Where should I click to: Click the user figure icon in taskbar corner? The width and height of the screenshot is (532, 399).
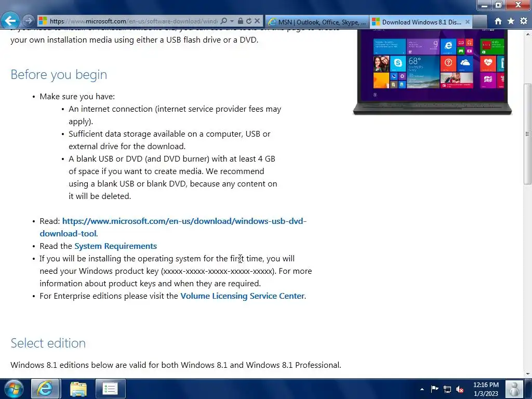pyautogui.click(x=514, y=389)
